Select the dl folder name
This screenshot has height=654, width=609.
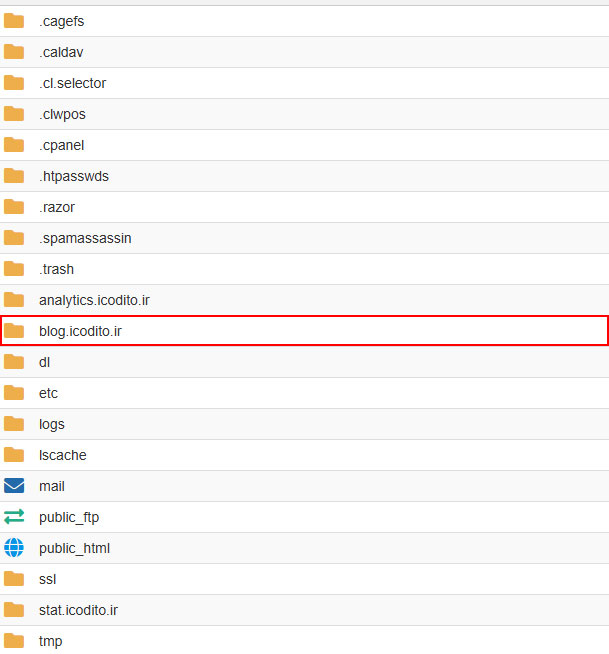tap(44, 362)
